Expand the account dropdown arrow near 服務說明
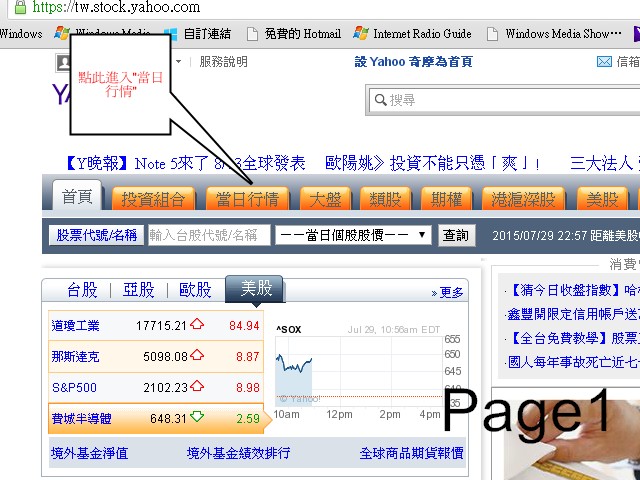 click(x=178, y=62)
